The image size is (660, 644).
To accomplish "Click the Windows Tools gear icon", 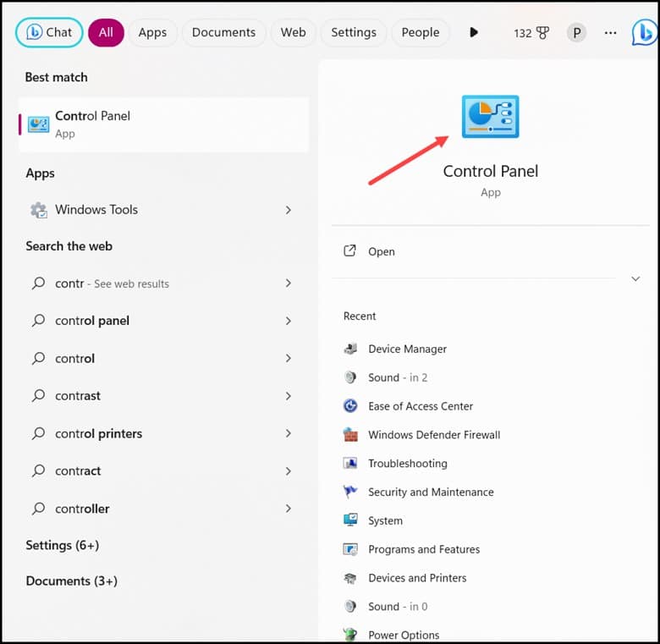I will point(39,210).
